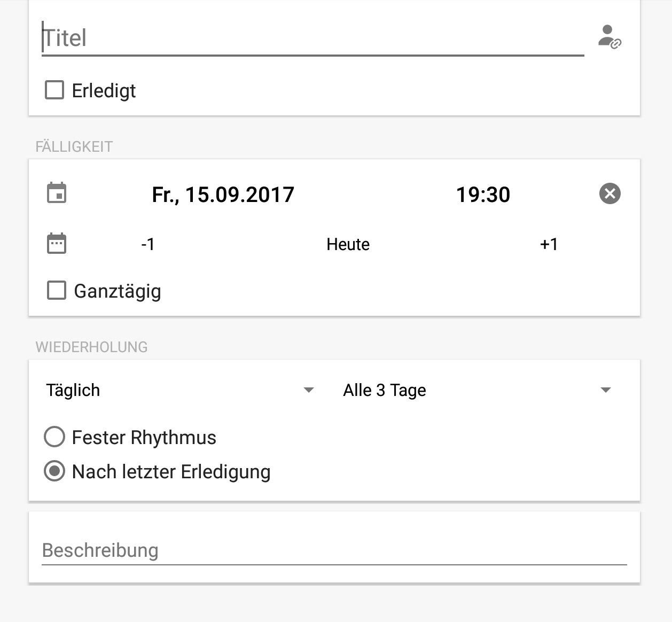The height and width of the screenshot is (622, 672).
Task: Expand the Alle 3 Tage dropdown
Action: tap(476, 390)
